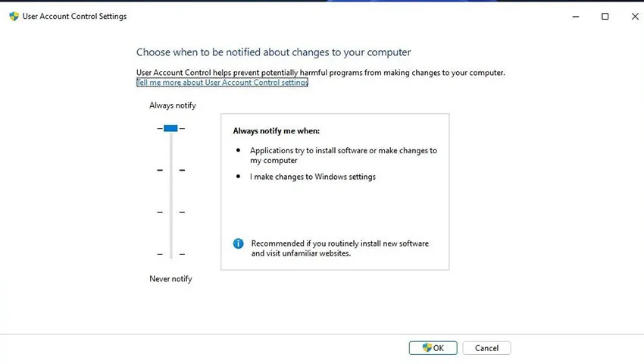
Task: Open Tell me more about User Account Control settings link
Action: [x=222, y=82]
